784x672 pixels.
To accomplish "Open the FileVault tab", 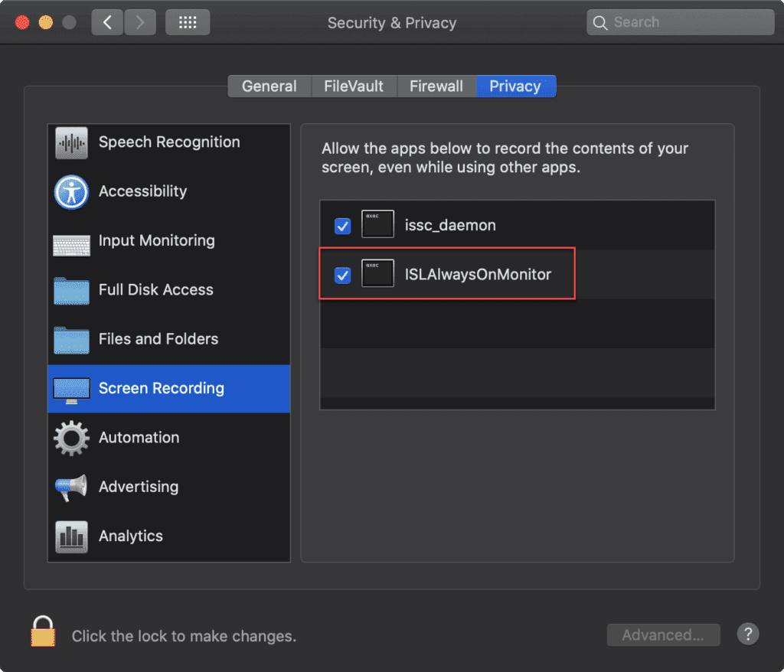I will 354,86.
